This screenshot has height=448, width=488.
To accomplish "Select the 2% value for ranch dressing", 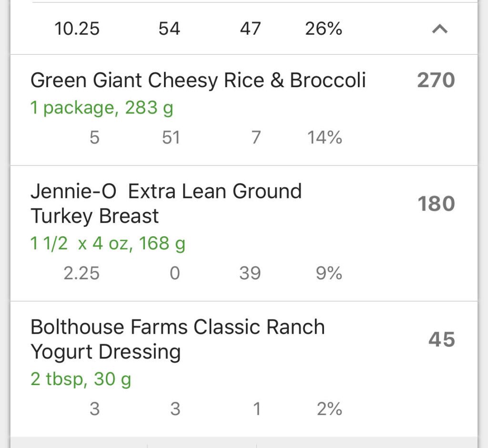I will tap(330, 409).
